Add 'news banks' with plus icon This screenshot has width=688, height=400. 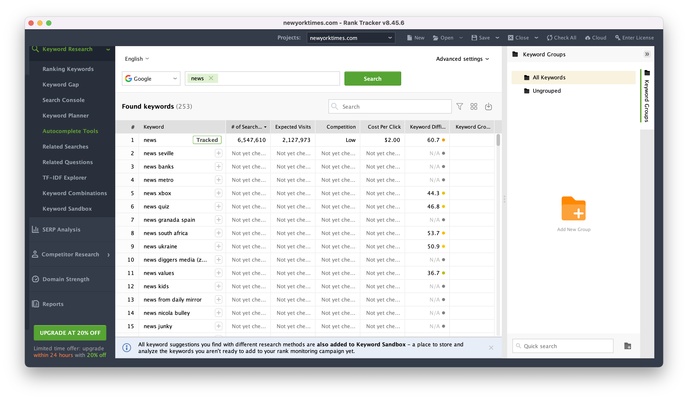pyautogui.click(x=218, y=167)
